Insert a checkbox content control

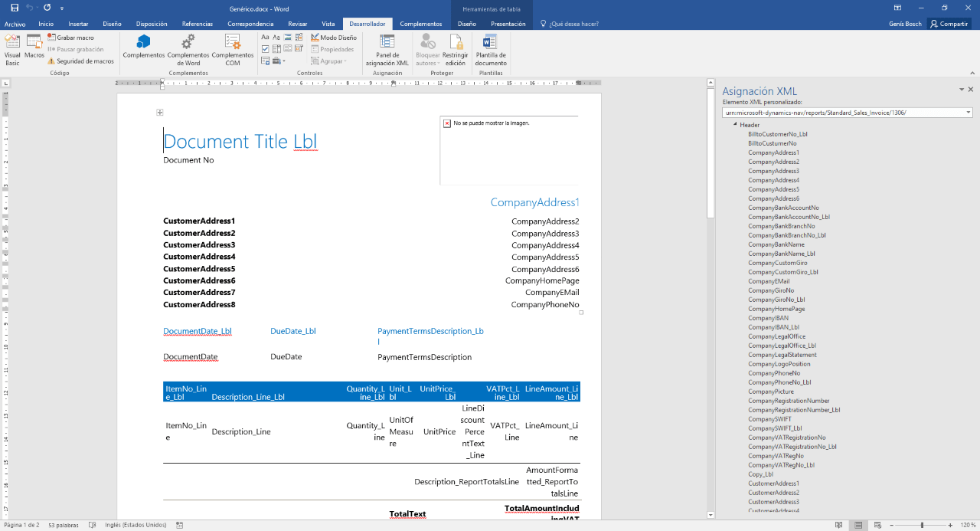[x=266, y=49]
